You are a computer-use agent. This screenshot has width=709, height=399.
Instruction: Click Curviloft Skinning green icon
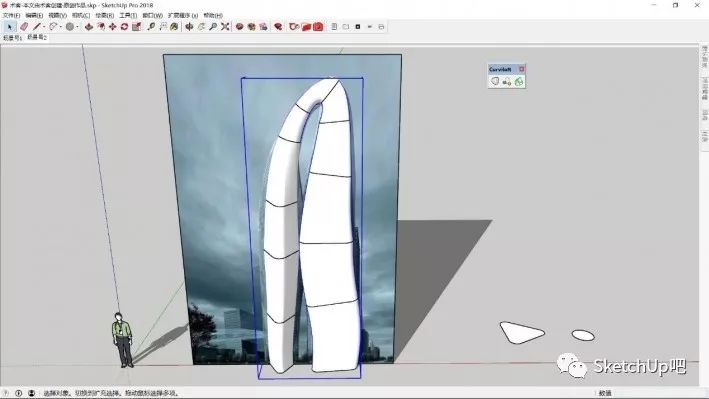tap(519, 81)
